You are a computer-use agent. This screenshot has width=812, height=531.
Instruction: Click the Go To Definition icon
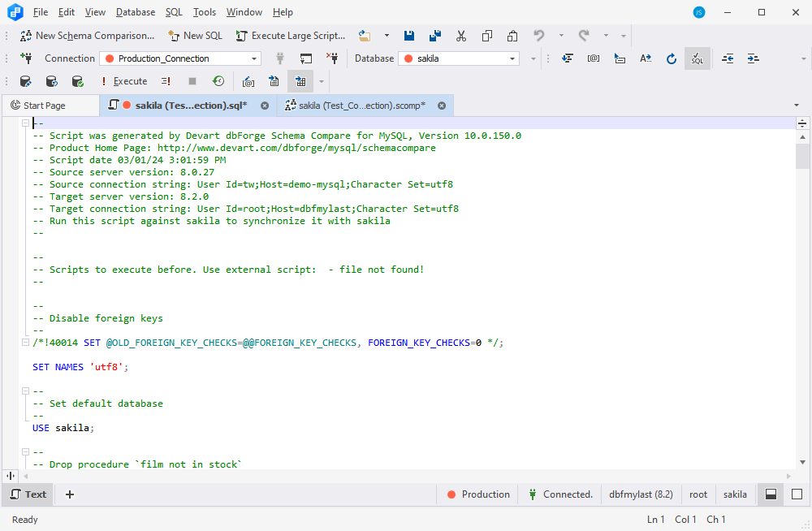pos(620,58)
